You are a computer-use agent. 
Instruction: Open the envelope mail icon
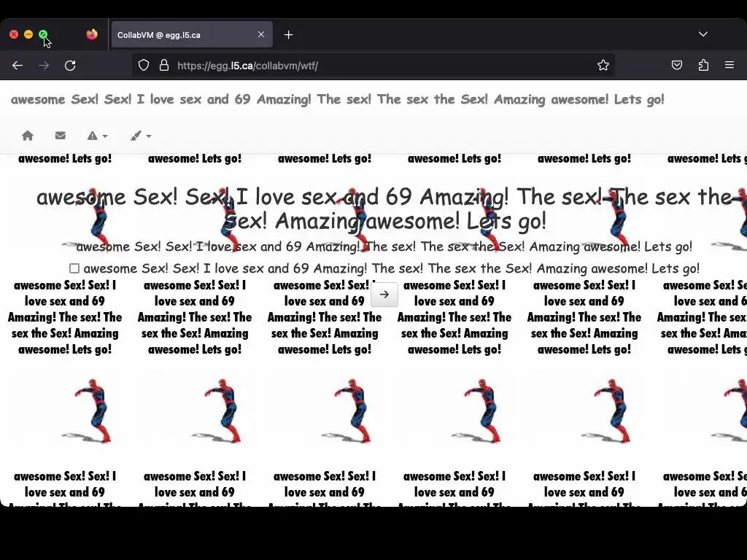[x=60, y=136]
